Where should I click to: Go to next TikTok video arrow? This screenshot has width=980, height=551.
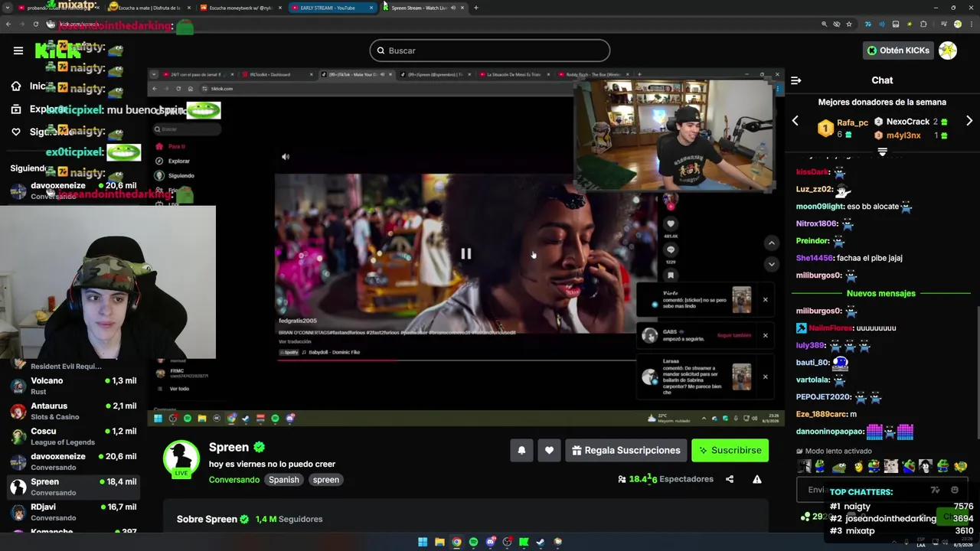tap(771, 263)
